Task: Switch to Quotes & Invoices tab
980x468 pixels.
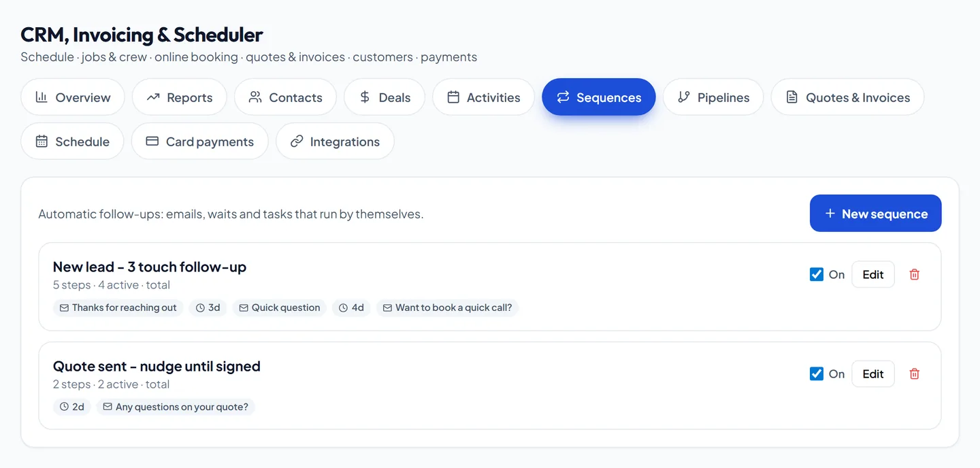Action: click(847, 97)
